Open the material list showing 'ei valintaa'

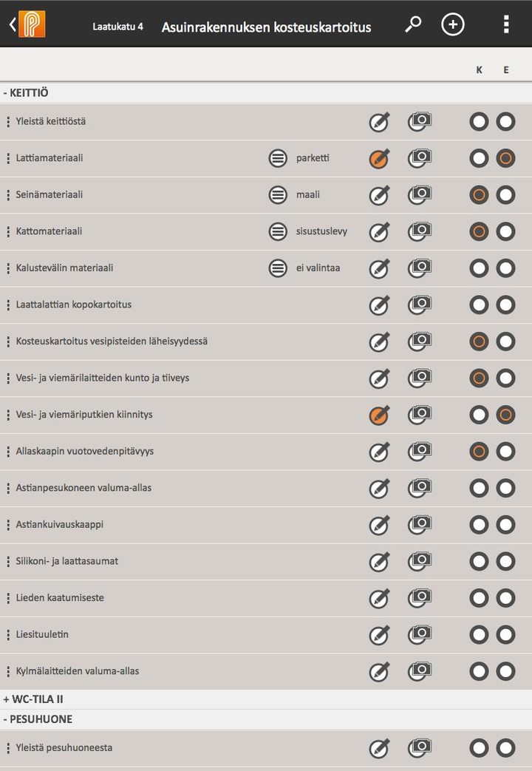(278, 268)
